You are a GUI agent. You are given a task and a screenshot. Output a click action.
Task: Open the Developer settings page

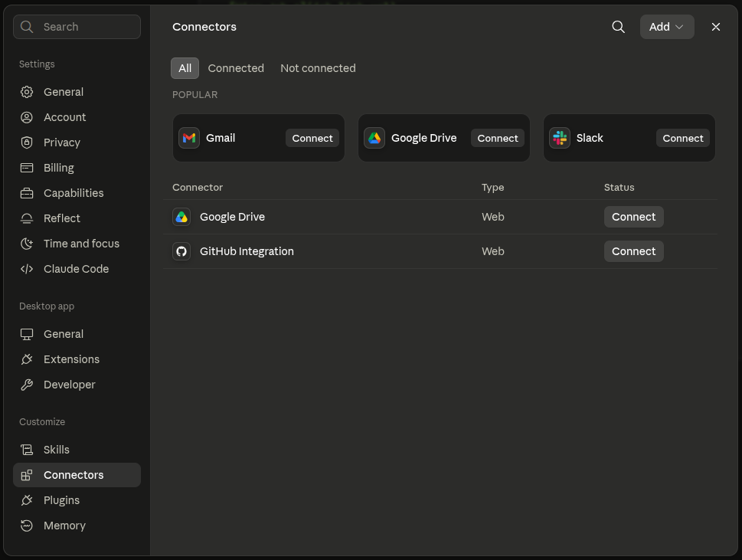click(77, 385)
